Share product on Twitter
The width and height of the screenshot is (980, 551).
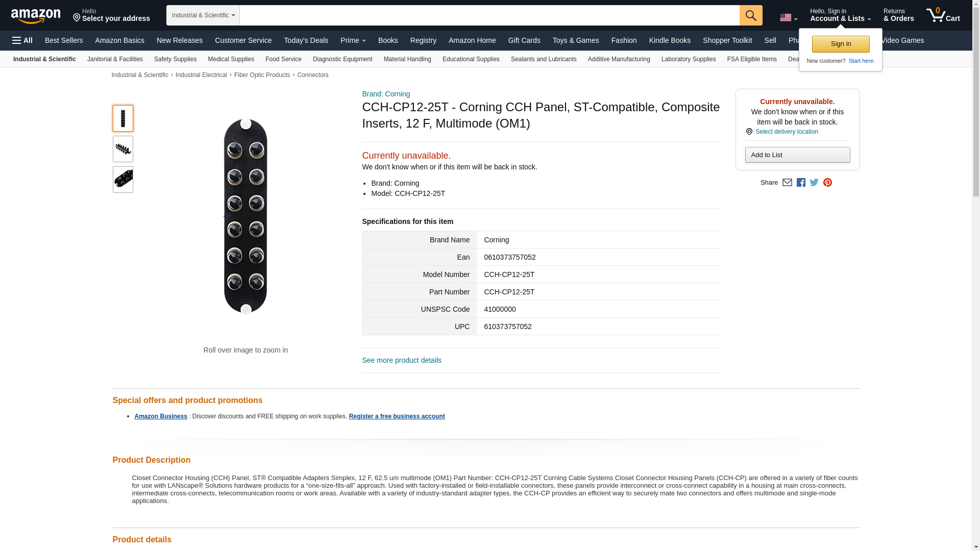[814, 183]
